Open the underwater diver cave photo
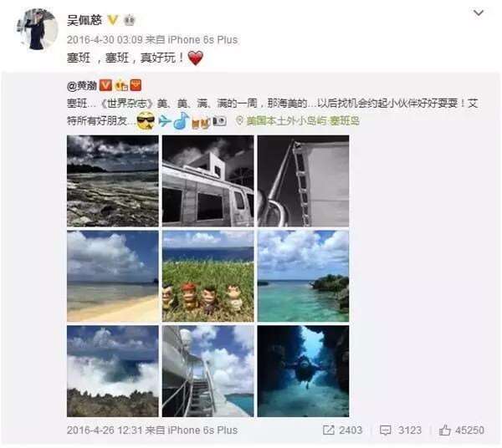Image resolution: width=502 pixels, height=448 pixels. click(303, 371)
